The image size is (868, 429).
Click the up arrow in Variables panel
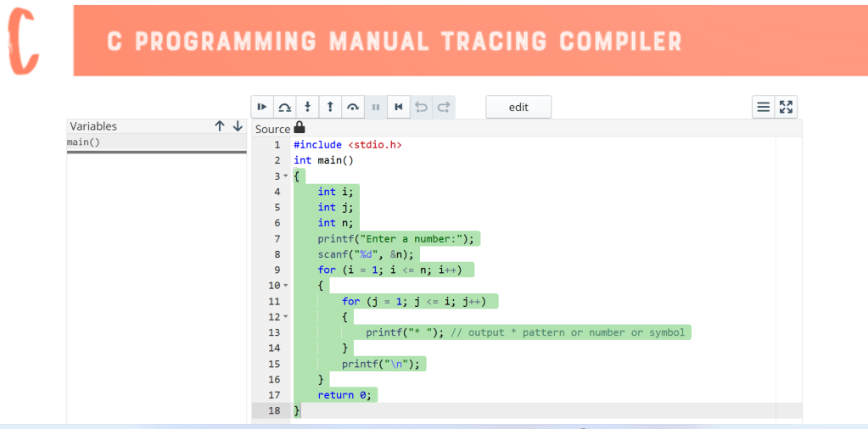[x=220, y=126]
